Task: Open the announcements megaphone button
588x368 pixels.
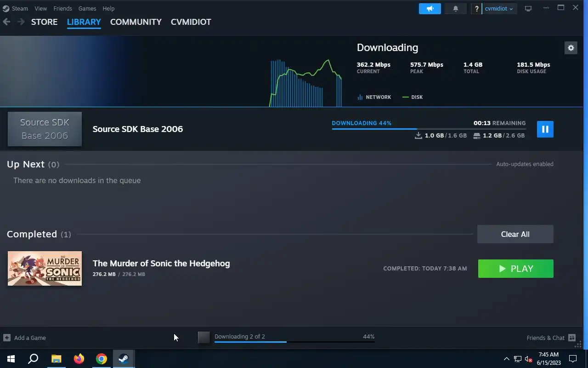Action: tap(430, 9)
